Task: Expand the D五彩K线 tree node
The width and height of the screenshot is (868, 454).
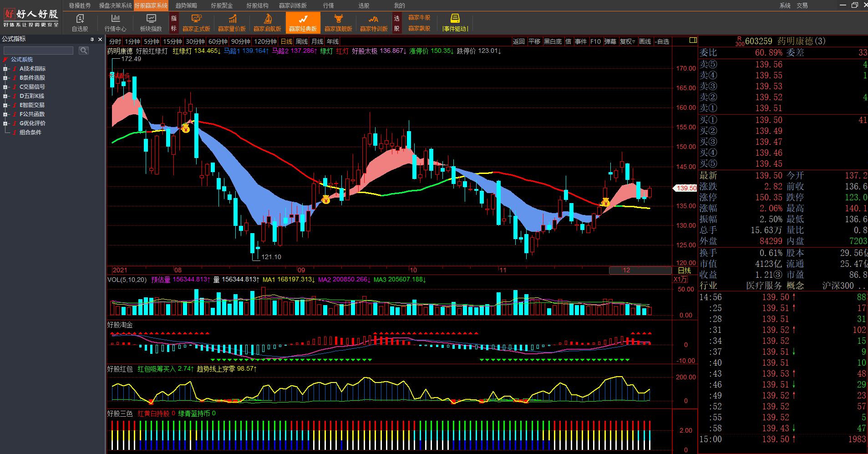Action: pos(5,96)
